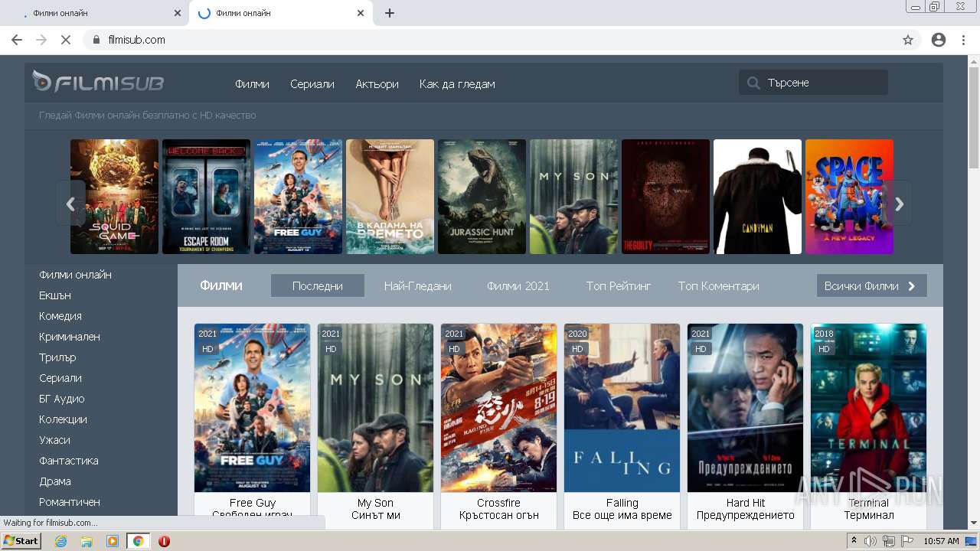Open Space Jam A New Legacy poster
This screenshot has width=980, height=551.
click(x=849, y=197)
